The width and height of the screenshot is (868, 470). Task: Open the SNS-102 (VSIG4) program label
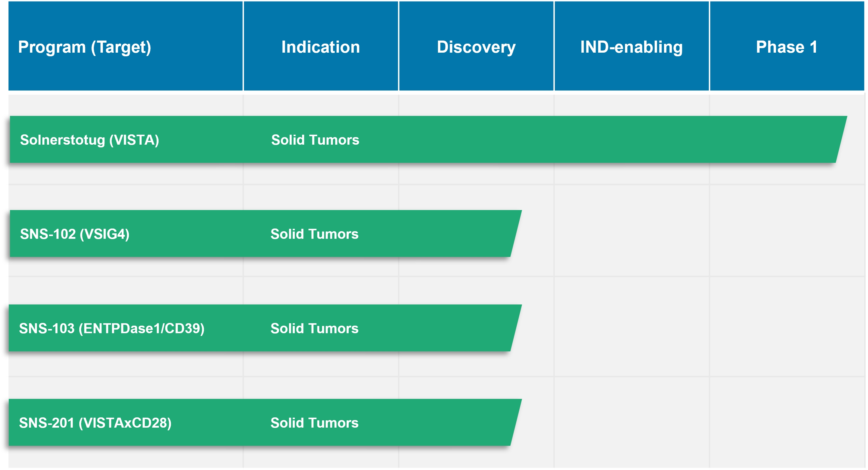75,234
